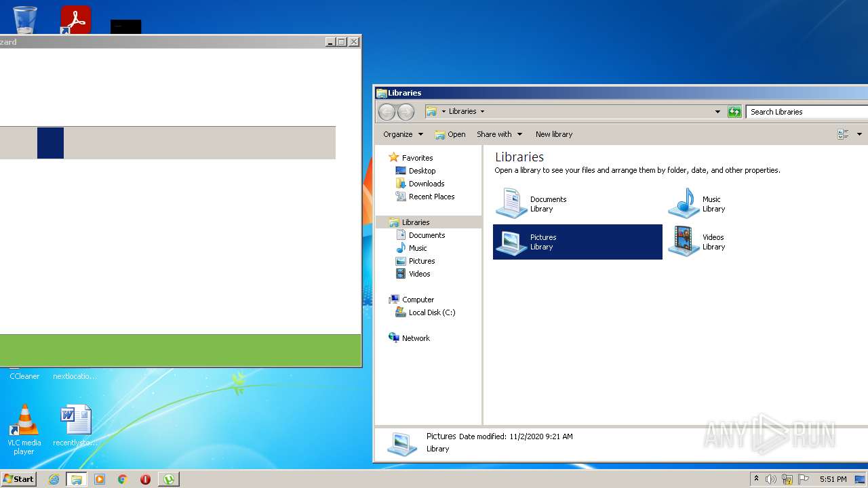Click the volume speaker tray icon

[770, 479]
